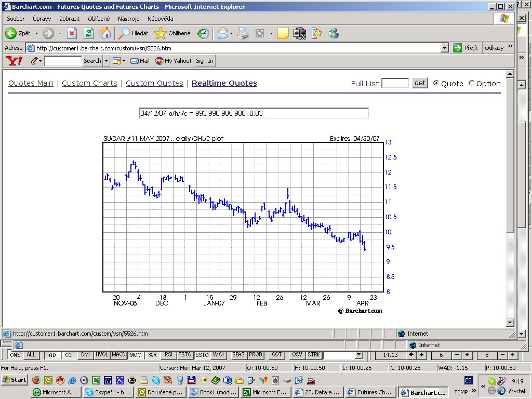The image size is (532, 399).
Task: Select the Quote radio button
Action: point(436,83)
